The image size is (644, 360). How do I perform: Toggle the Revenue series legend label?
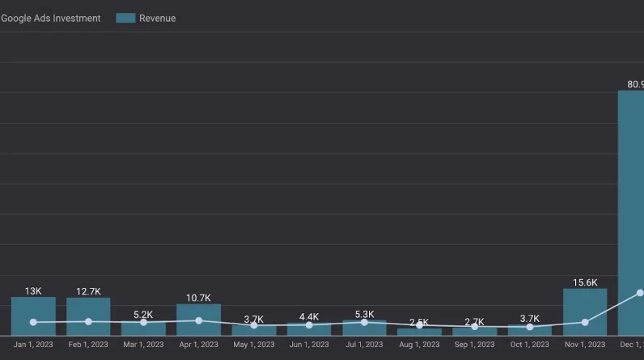click(157, 18)
